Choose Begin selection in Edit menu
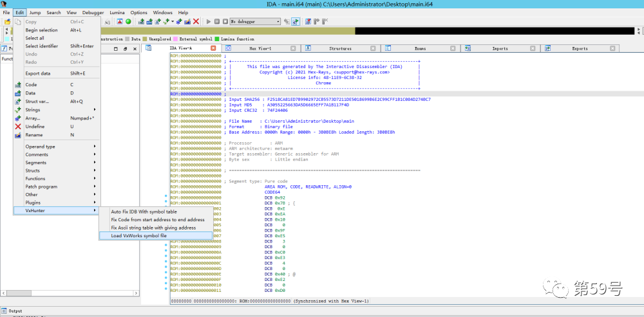 [57, 30]
